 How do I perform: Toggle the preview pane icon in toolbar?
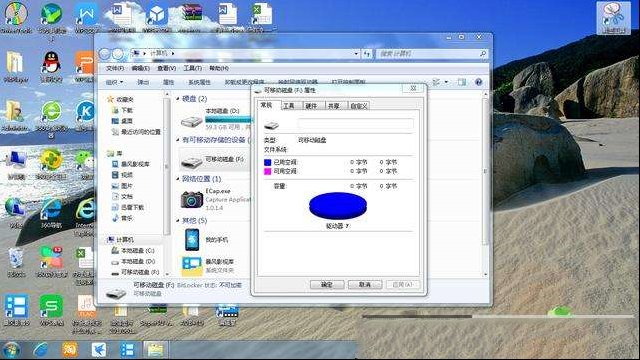tap(462, 82)
